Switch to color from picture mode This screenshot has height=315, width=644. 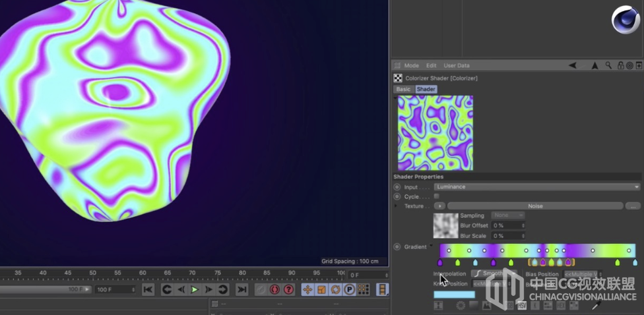coord(487,306)
